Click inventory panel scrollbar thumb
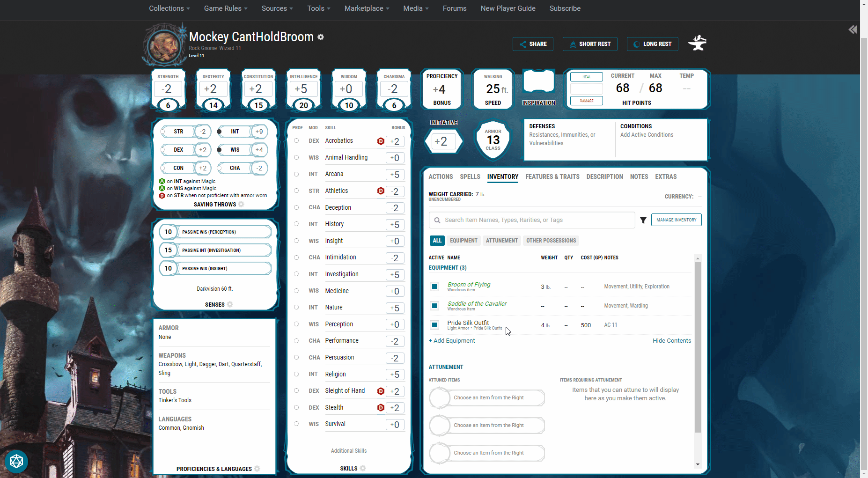 (x=698, y=347)
